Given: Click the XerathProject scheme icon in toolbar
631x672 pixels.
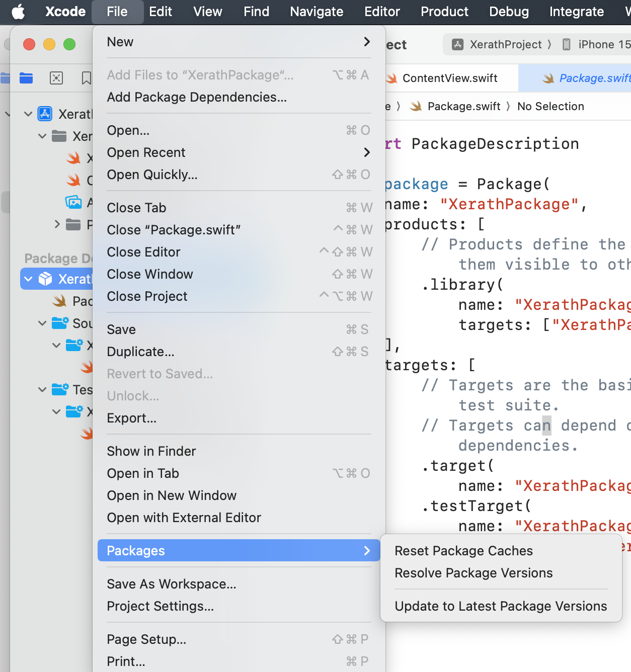Looking at the screenshot, I should pos(457,45).
